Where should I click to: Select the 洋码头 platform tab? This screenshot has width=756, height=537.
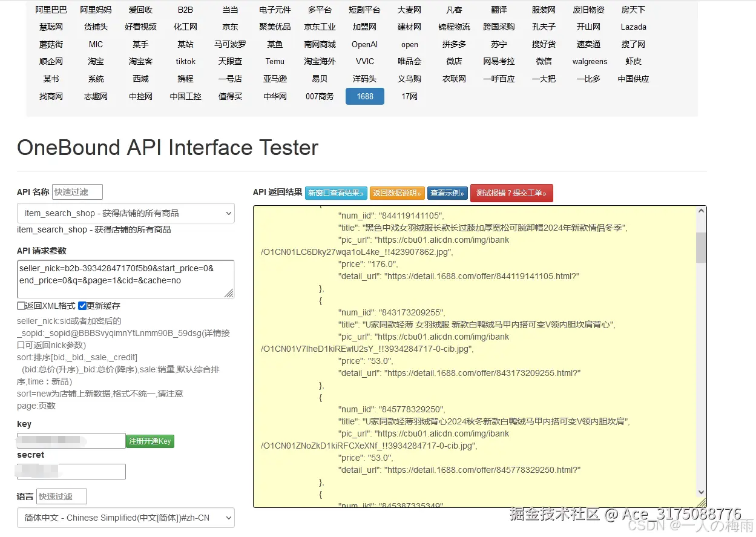click(x=364, y=79)
